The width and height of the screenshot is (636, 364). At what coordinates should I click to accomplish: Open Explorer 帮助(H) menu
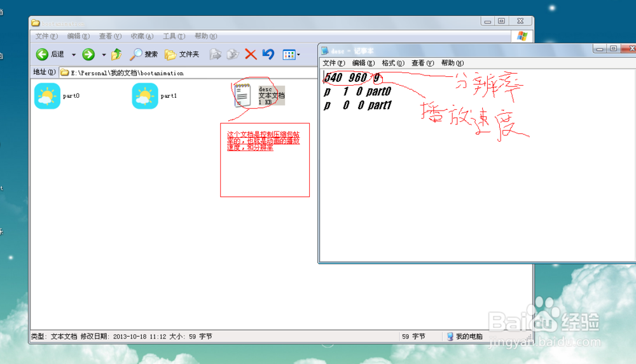click(x=205, y=36)
